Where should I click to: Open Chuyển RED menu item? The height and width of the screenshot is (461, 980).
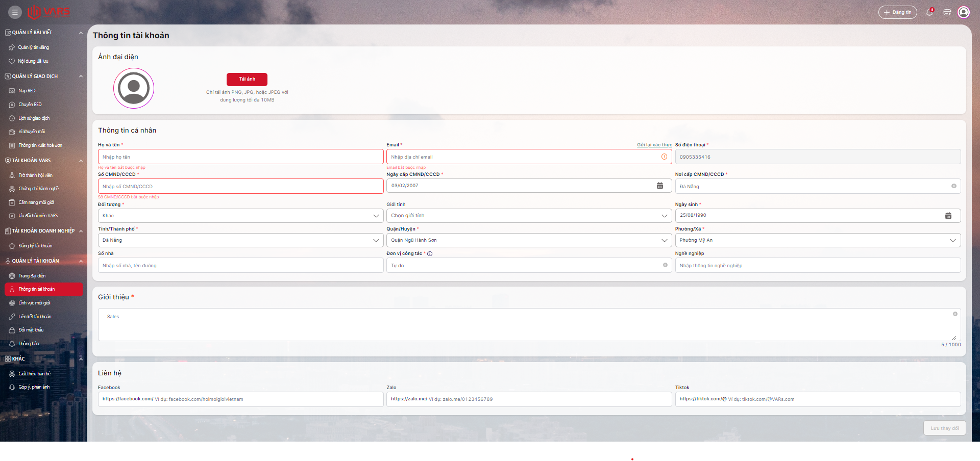(x=30, y=105)
